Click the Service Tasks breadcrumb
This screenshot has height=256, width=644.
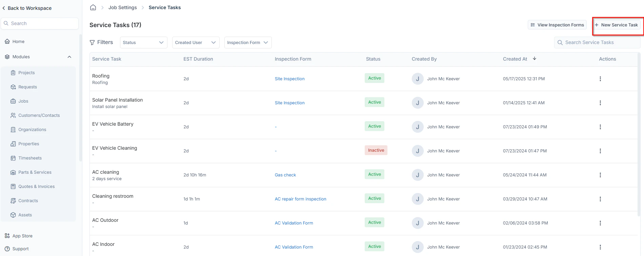[x=165, y=7]
